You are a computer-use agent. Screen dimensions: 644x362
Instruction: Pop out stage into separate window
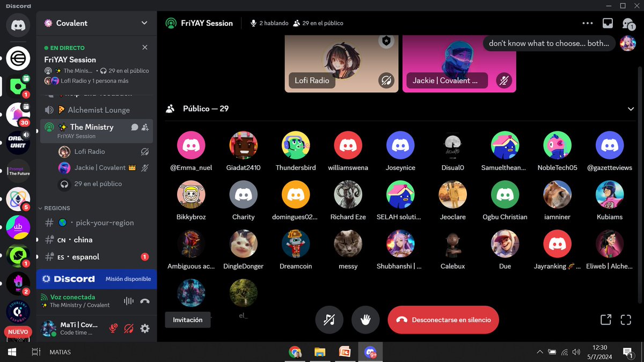[x=606, y=320]
